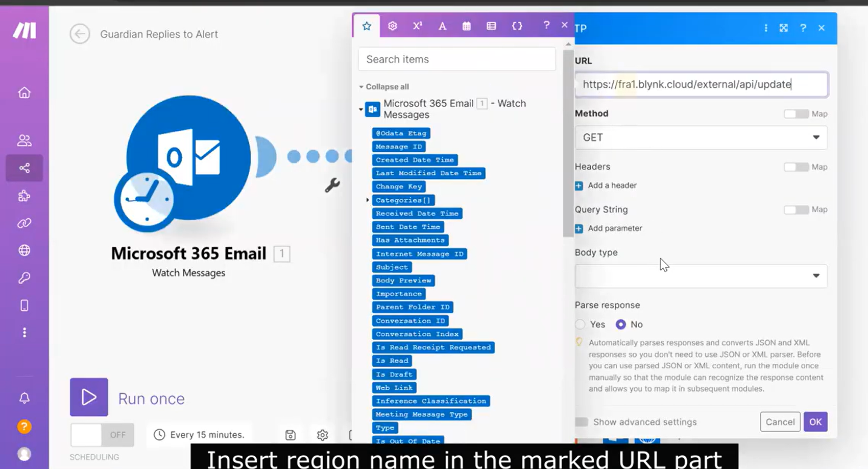Switch to Date and time functions tab
868x469 pixels.
pos(467,26)
